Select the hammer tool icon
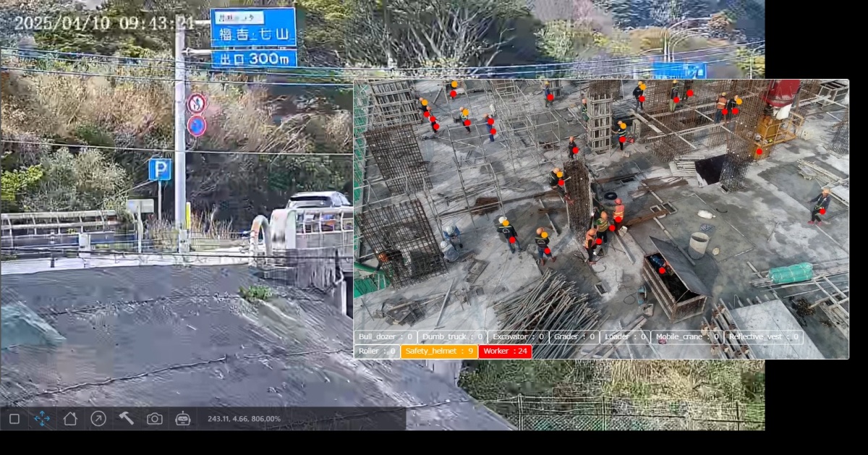 coord(127,418)
